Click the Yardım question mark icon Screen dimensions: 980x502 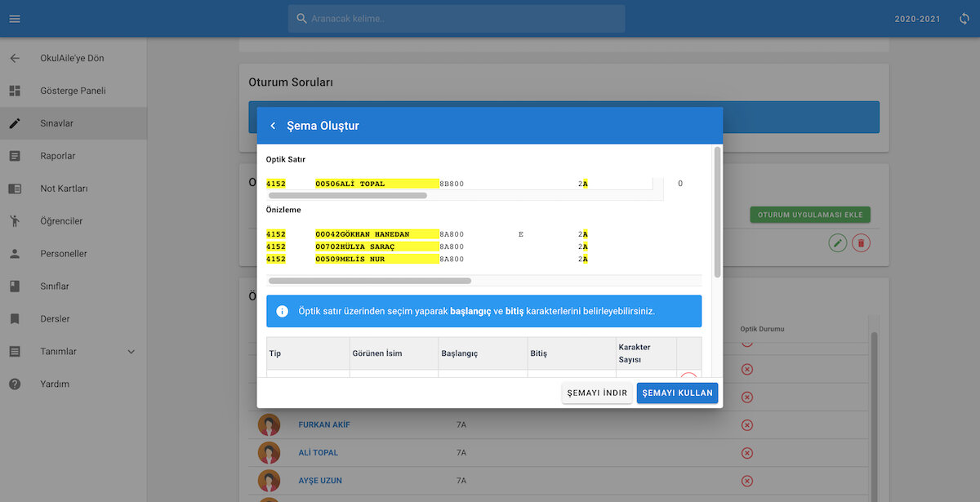(15, 384)
